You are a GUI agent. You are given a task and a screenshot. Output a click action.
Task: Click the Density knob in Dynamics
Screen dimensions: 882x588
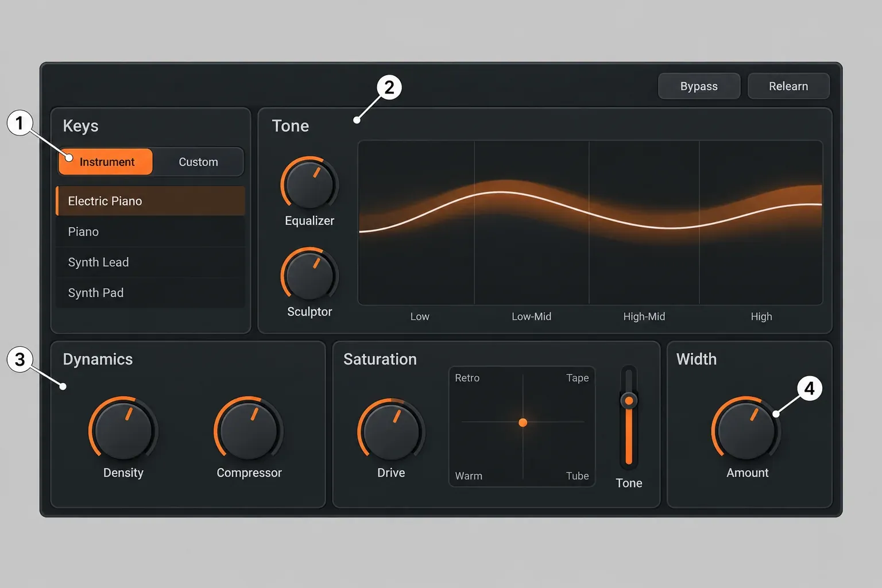[x=123, y=430]
